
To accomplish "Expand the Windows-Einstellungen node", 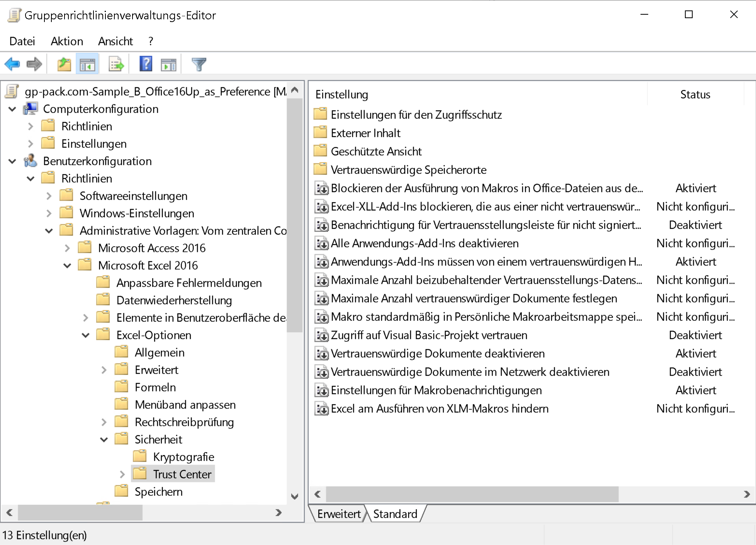I will [49, 213].
